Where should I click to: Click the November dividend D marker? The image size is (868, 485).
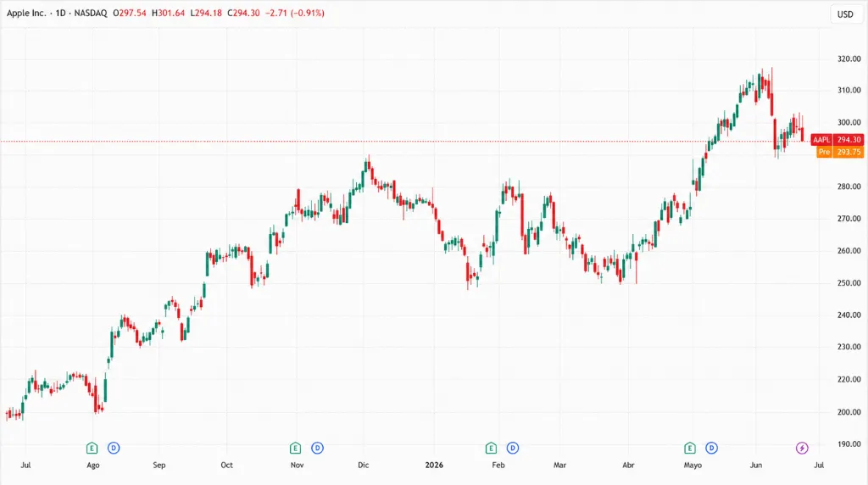[x=317, y=448]
